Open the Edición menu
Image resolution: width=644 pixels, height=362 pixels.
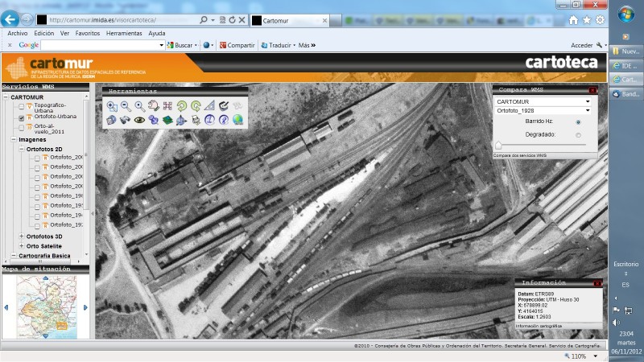click(44, 33)
